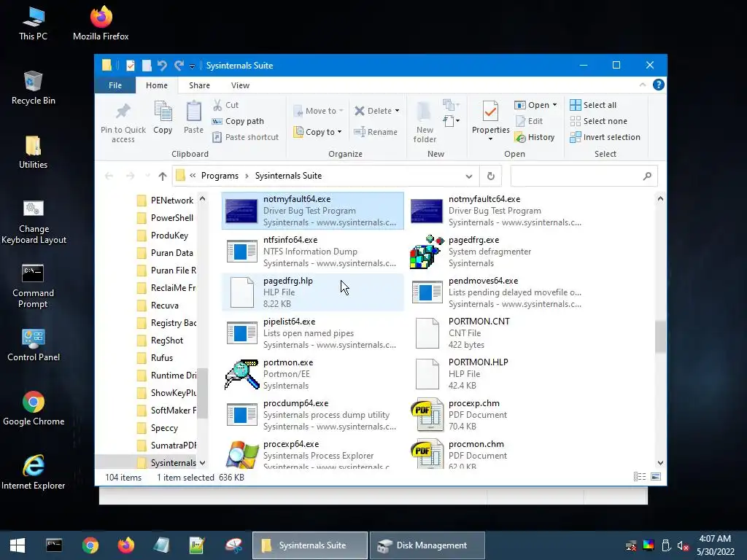Screen dimensions: 747x560
Task: Click the muted volume icon in tray
Action: [683, 545]
